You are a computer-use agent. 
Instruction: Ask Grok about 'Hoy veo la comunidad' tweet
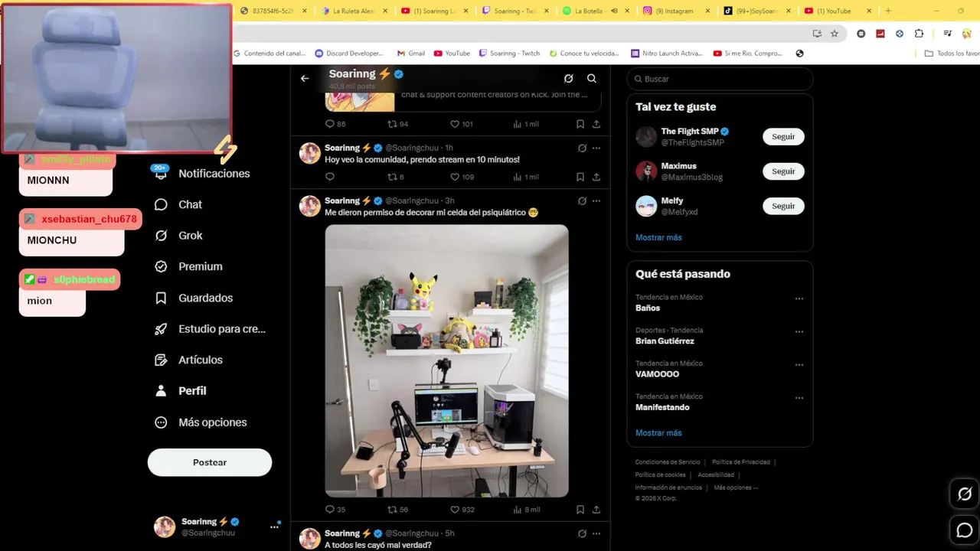click(582, 148)
